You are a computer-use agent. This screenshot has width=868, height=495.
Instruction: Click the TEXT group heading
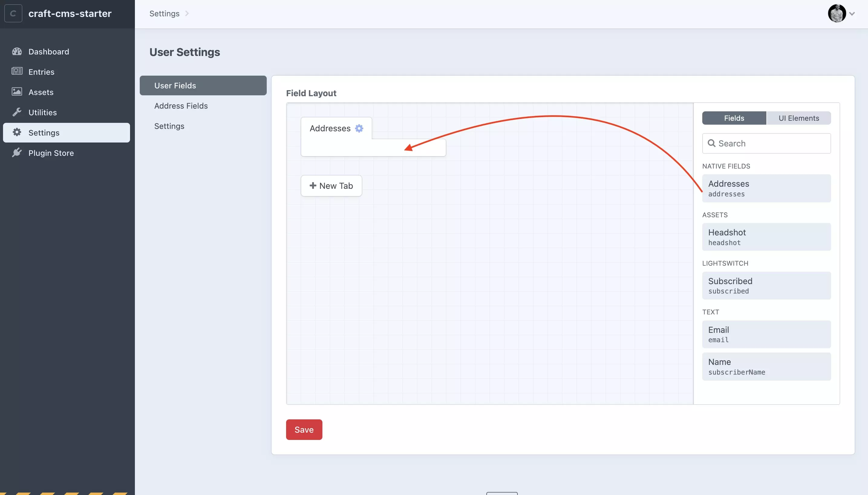click(710, 312)
